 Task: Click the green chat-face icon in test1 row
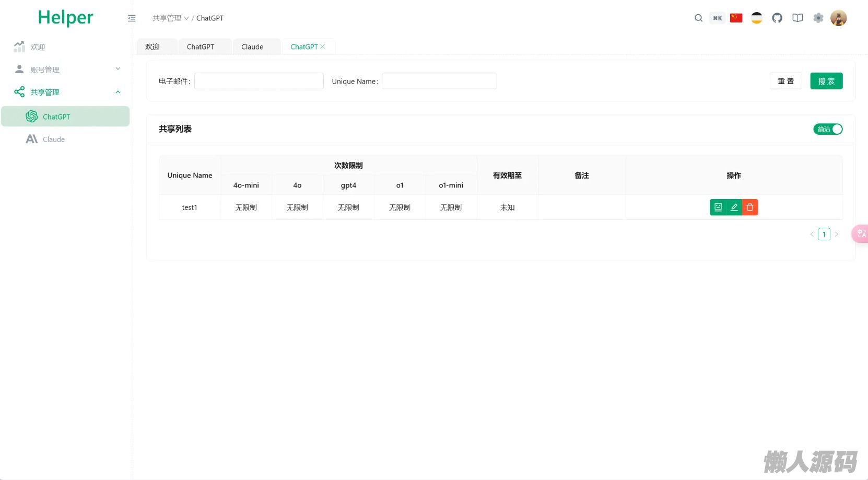tap(718, 207)
